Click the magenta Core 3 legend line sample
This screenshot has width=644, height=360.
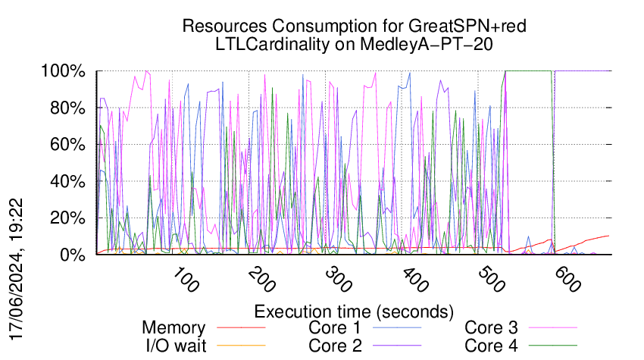tap(553, 327)
